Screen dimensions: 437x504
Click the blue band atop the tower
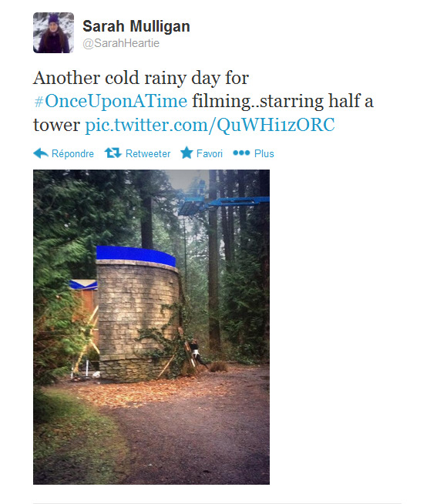136,256
